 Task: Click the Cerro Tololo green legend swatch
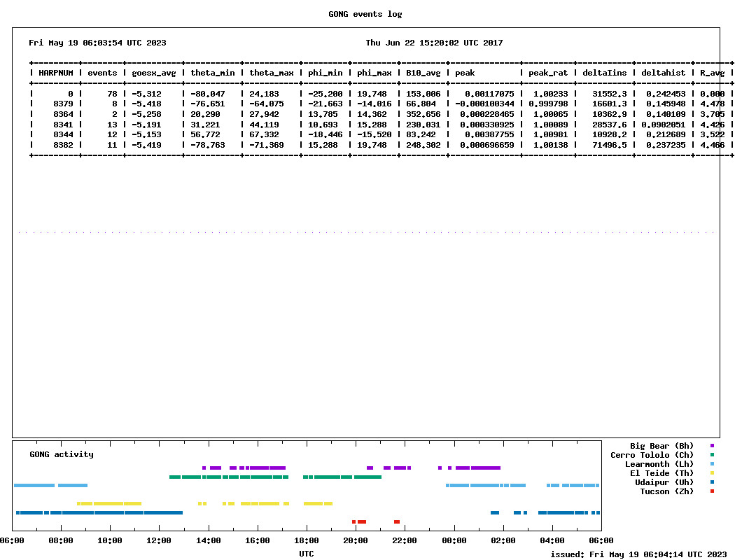click(712, 454)
